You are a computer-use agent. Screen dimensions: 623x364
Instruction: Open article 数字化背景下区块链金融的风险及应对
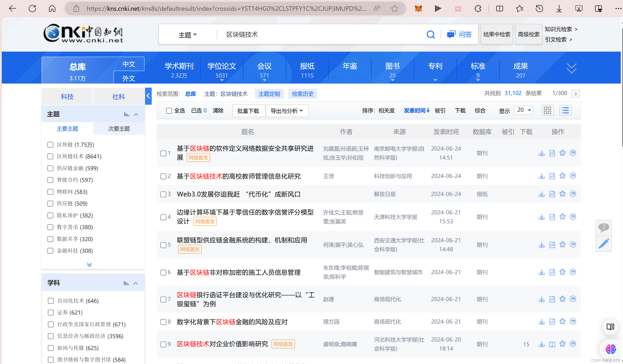[x=232, y=322]
